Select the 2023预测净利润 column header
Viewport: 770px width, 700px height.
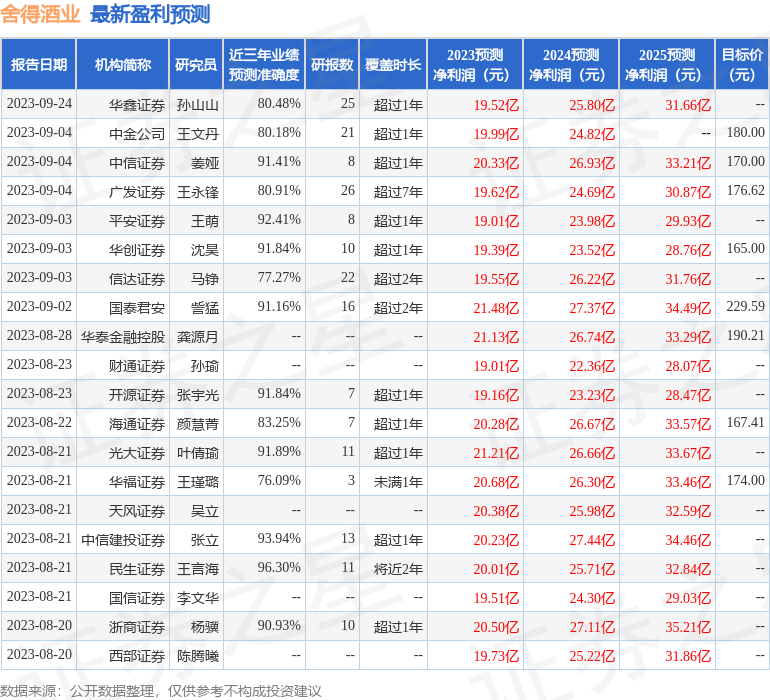click(x=475, y=64)
